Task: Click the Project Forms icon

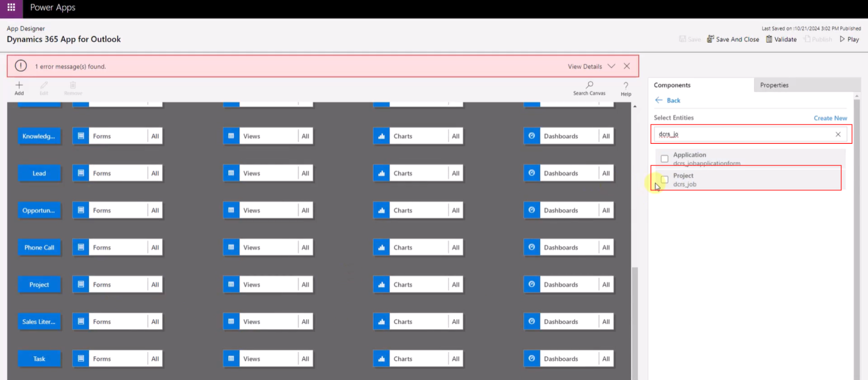Action: tap(81, 285)
